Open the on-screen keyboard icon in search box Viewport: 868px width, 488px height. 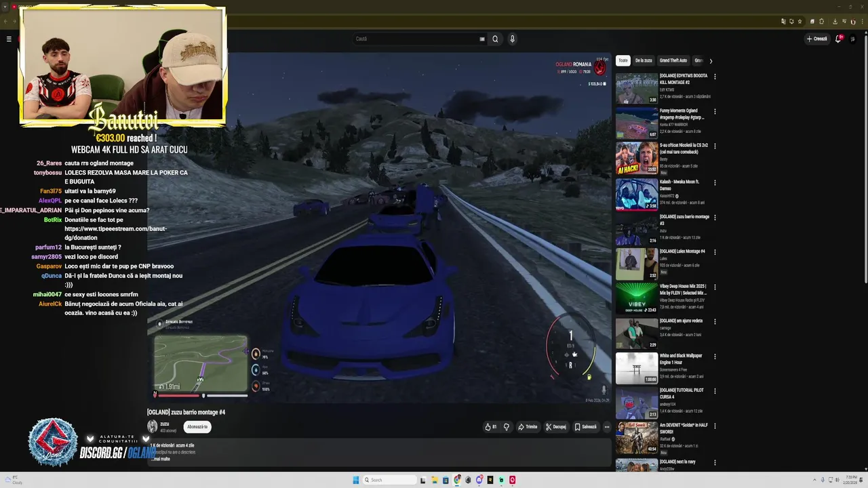tap(482, 39)
